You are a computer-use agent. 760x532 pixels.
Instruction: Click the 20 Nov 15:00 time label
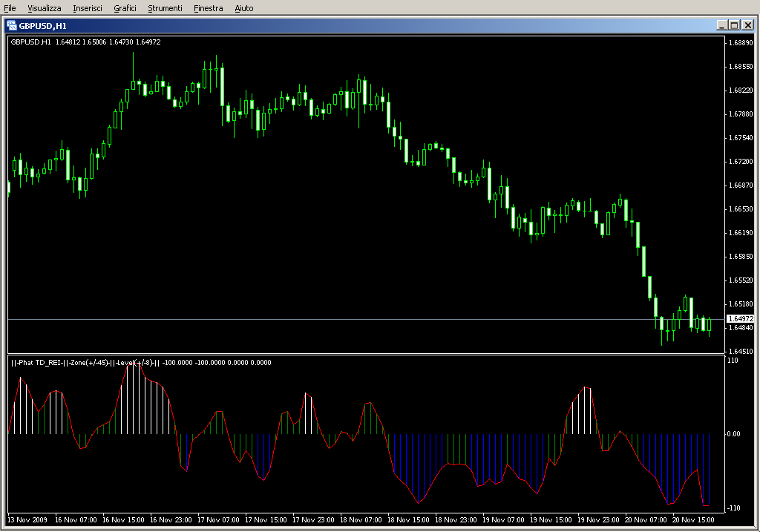point(695,520)
